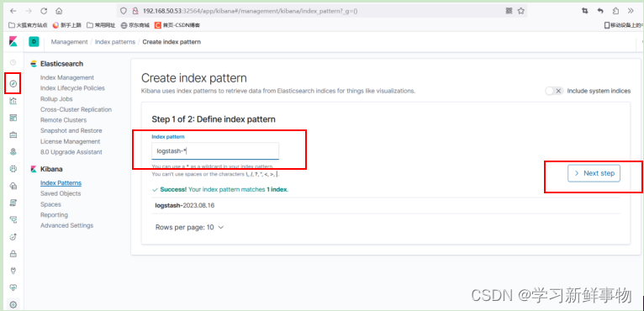
Task: Open Advanced Settings
Action: pyautogui.click(x=66, y=225)
